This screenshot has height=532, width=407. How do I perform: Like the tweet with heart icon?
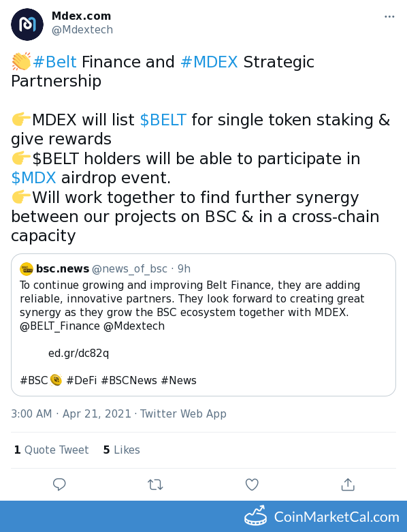pyautogui.click(x=252, y=484)
